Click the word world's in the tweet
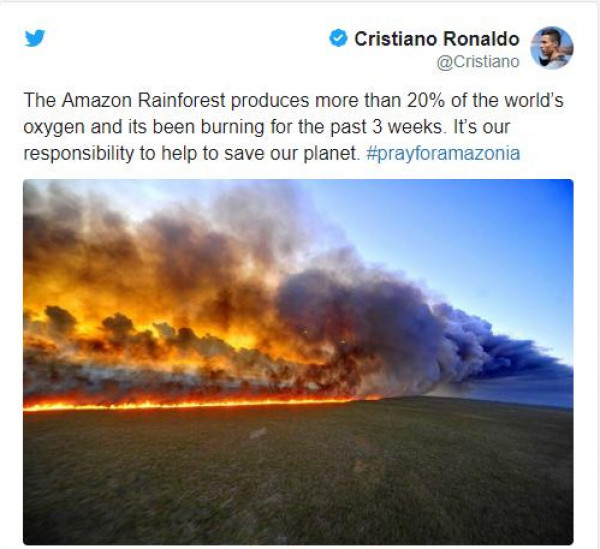 pyautogui.click(x=534, y=100)
